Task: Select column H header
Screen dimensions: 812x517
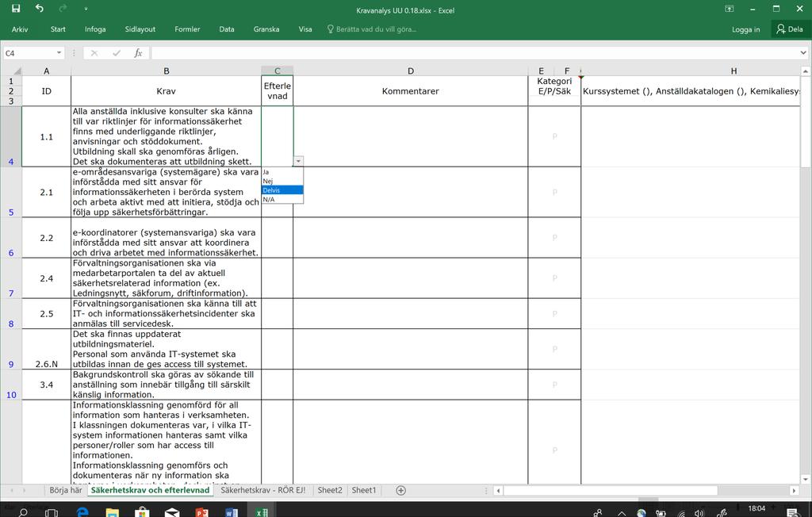Action: coord(733,71)
